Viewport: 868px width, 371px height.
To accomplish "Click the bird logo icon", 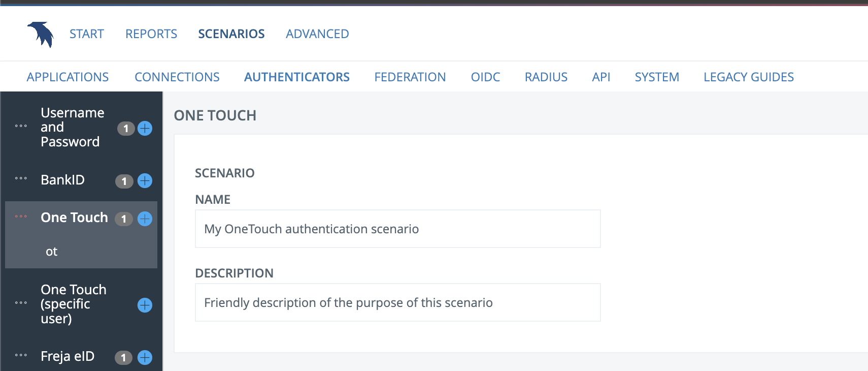I will click(x=41, y=34).
